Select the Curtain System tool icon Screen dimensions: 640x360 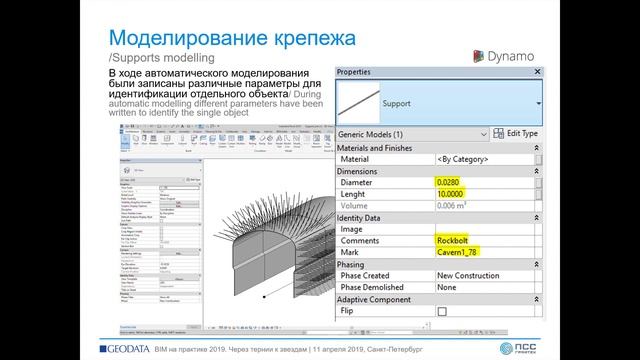(x=222, y=138)
